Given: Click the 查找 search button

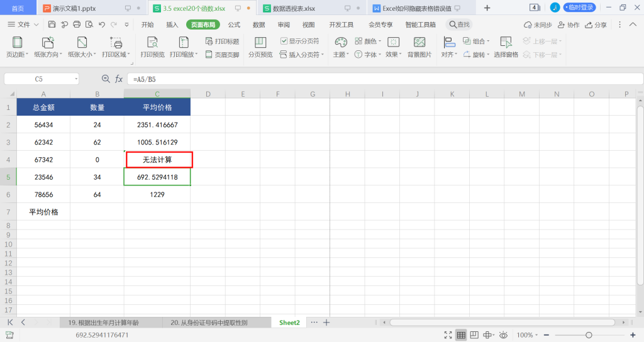Looking at the screenshot, I should 459,25.
